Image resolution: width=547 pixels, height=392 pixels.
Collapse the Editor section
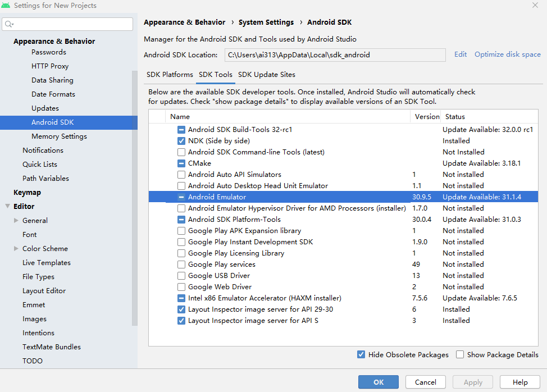pyautogui.click(x=7, y=206)
